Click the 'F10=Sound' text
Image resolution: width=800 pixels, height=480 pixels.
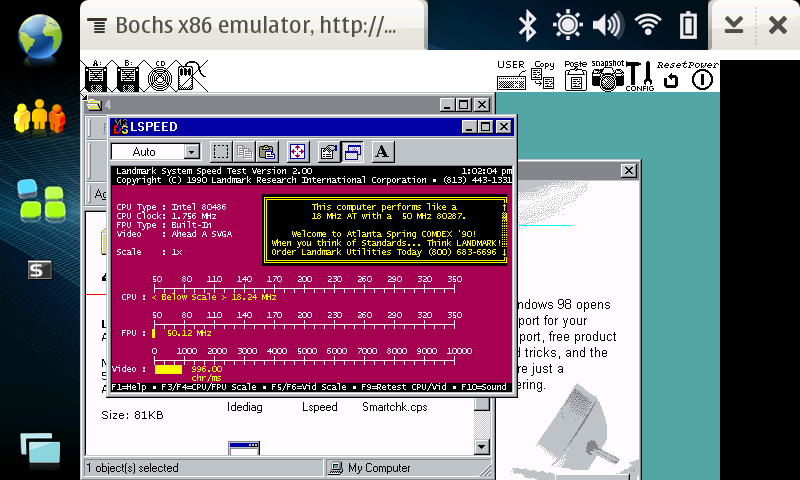(484, 387)
